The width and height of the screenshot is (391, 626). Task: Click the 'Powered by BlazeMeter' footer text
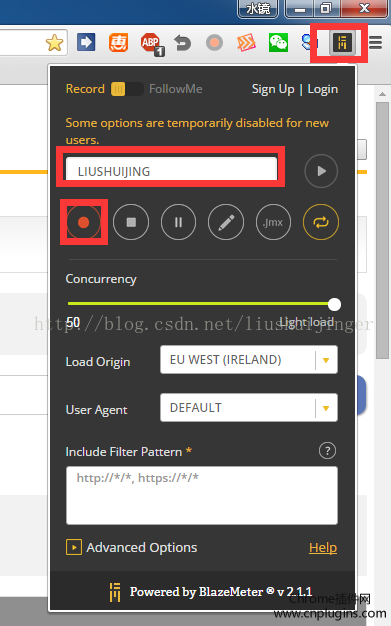[221, 591]
